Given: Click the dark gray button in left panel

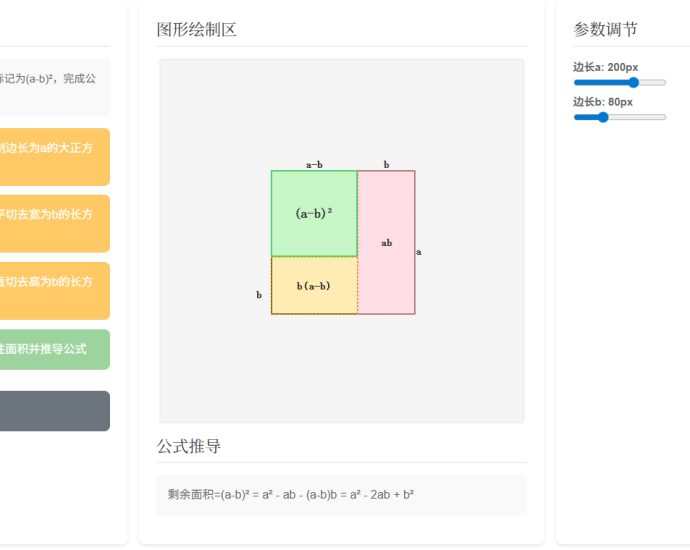Looking at the screenshot, I should coord(55,411).
